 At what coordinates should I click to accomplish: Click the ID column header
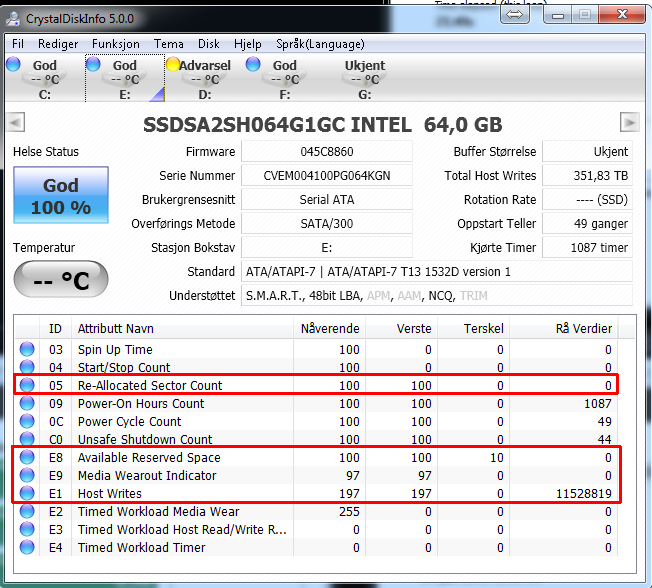(55, 329)
